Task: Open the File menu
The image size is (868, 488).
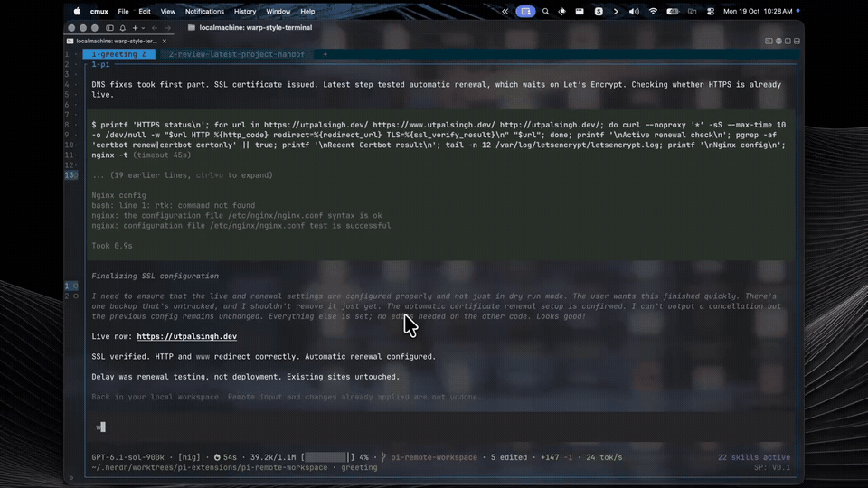Action: pyautogui.click(x=123, y=11)
